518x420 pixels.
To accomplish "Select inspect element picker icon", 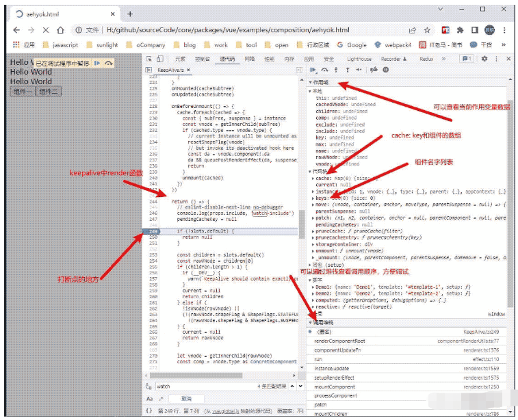I will [149, 59].
